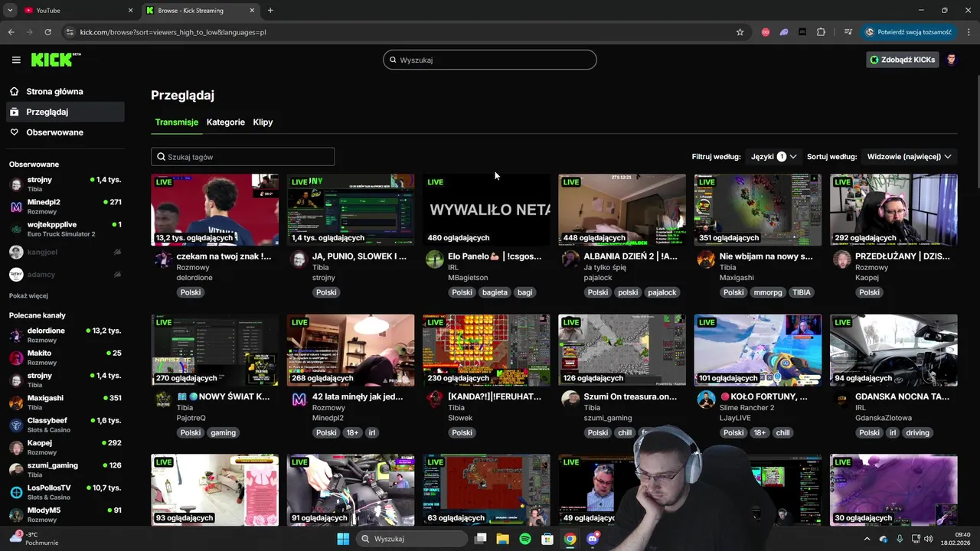This screenshot has width=980, height=551.
Task: Click the driving tag under GdanskaZlotowa
Action: tap(917, 432)
